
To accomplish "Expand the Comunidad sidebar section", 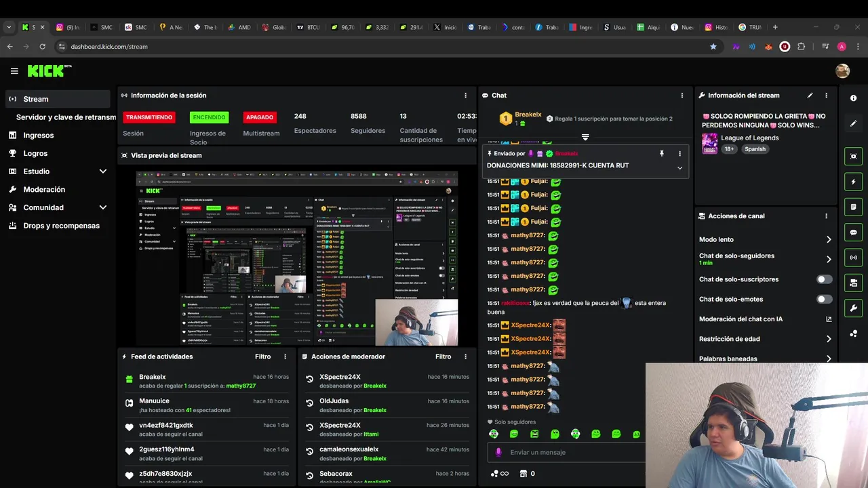I will pyautogui.click(x=102, y=207).
